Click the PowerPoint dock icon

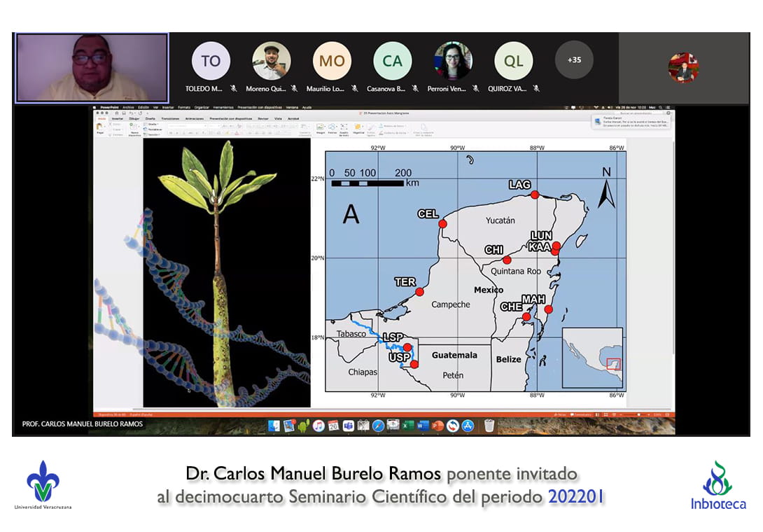pos(437,426)
